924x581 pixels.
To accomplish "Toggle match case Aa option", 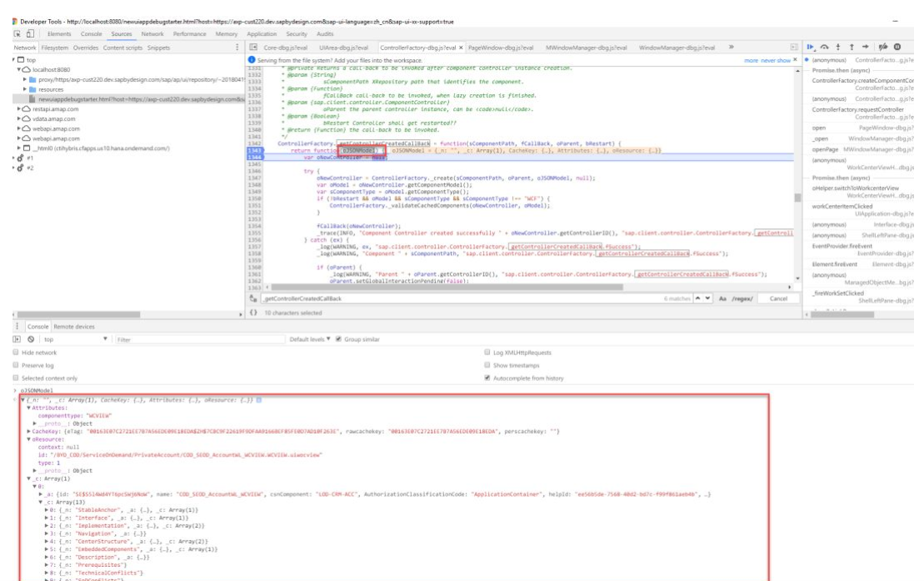I will pyautogui.click(x=722, y=298).
